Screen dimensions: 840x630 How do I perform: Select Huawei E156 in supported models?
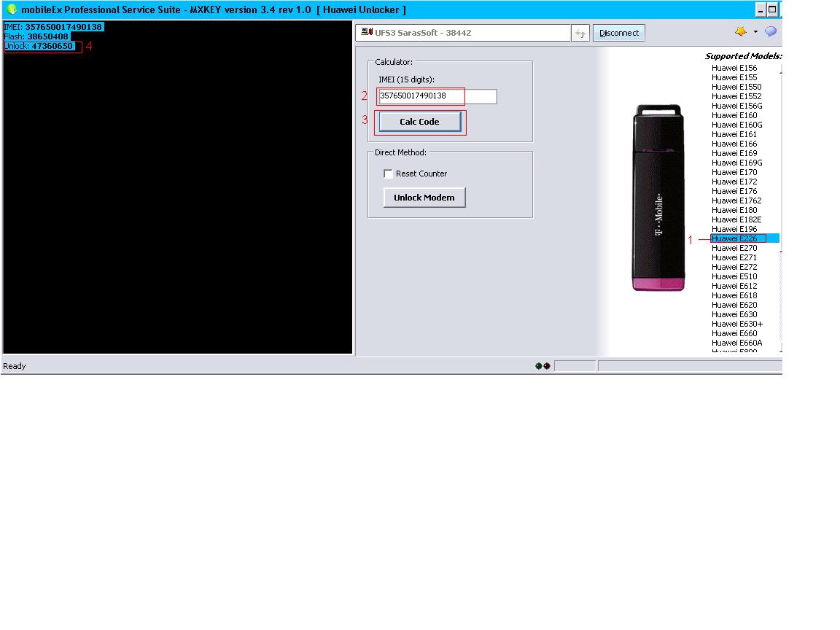coord(734,68)
